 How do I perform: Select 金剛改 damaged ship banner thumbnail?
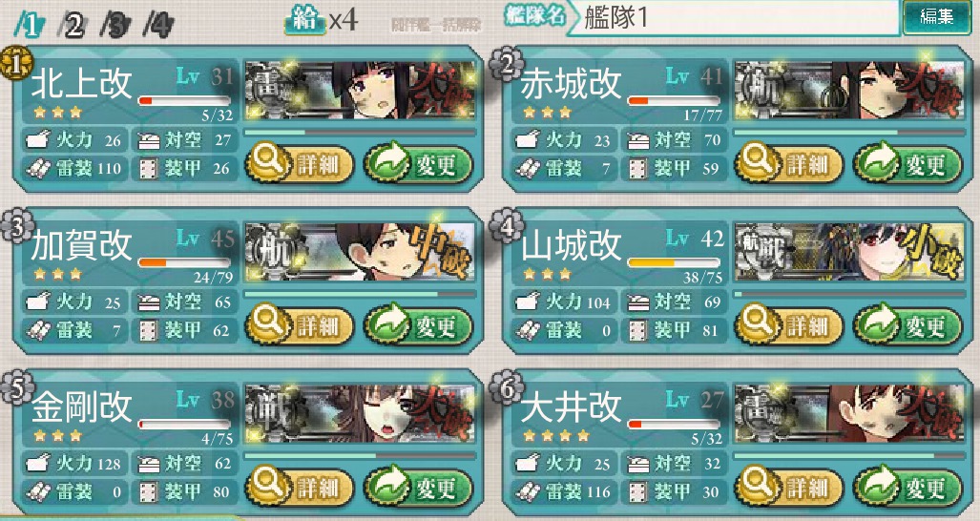click(x=360, y=413)
